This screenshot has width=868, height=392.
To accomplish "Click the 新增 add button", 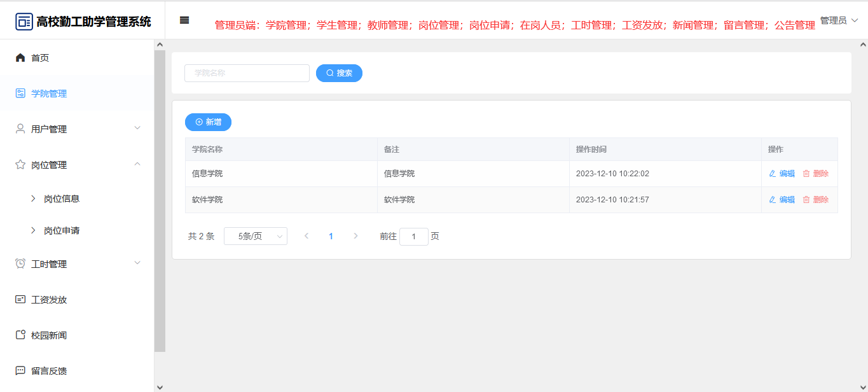I will click(x=208, y=122).
